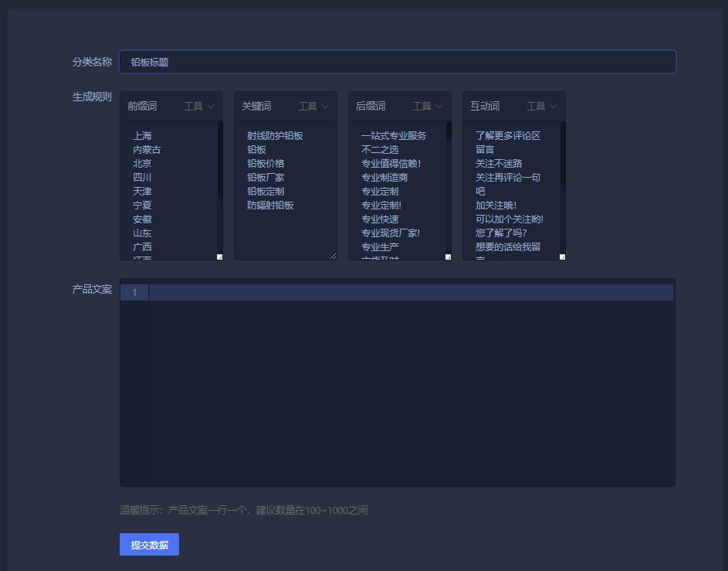Expand the 后缀词 工具 dropdown

click(x=425, y=106)
